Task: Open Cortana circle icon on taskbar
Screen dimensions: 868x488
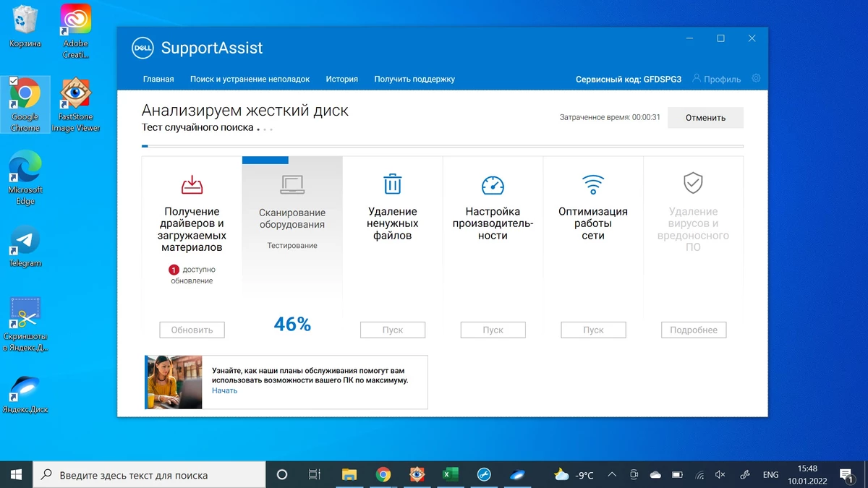Action: pos(282,474)
